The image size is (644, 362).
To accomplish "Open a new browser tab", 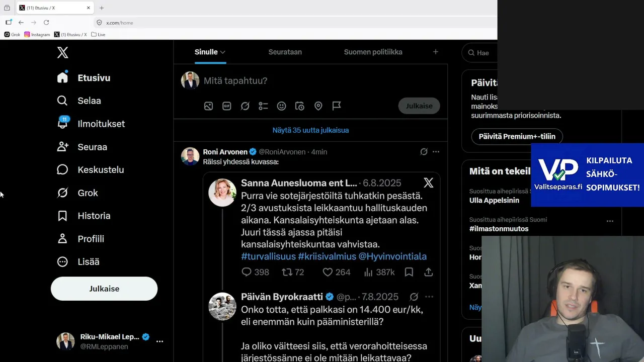I will pyautogui.click(x=102, y=8).
